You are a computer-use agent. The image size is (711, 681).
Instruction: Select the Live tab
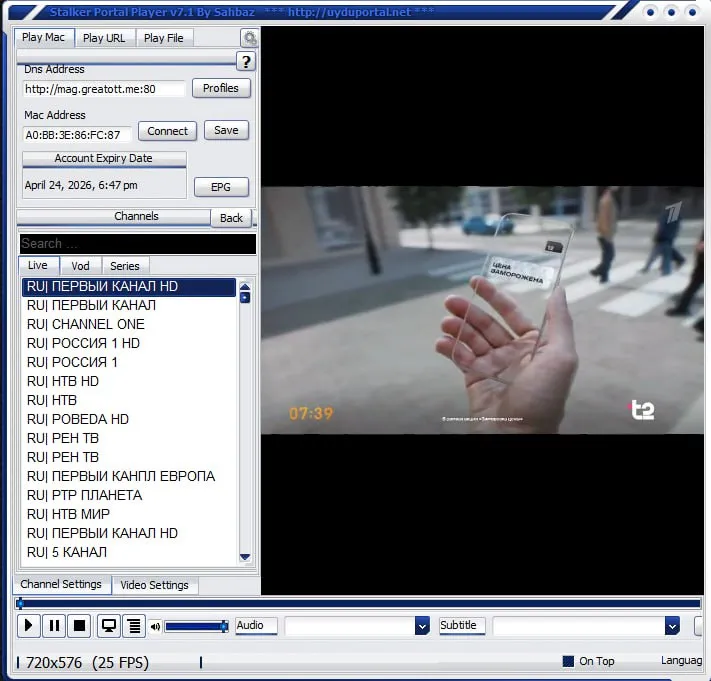(x=38, y=265)
